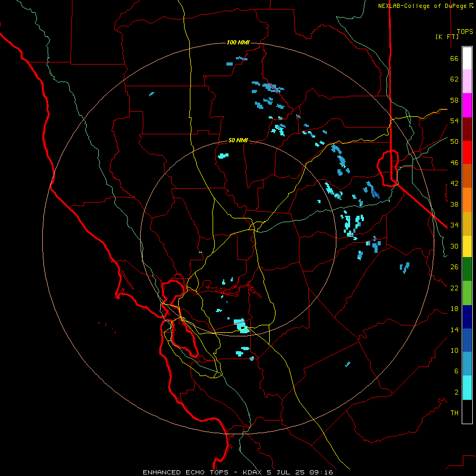Click the legend value '66'
The width and height of the screenshot is (476, 476).
pos(454,58)
